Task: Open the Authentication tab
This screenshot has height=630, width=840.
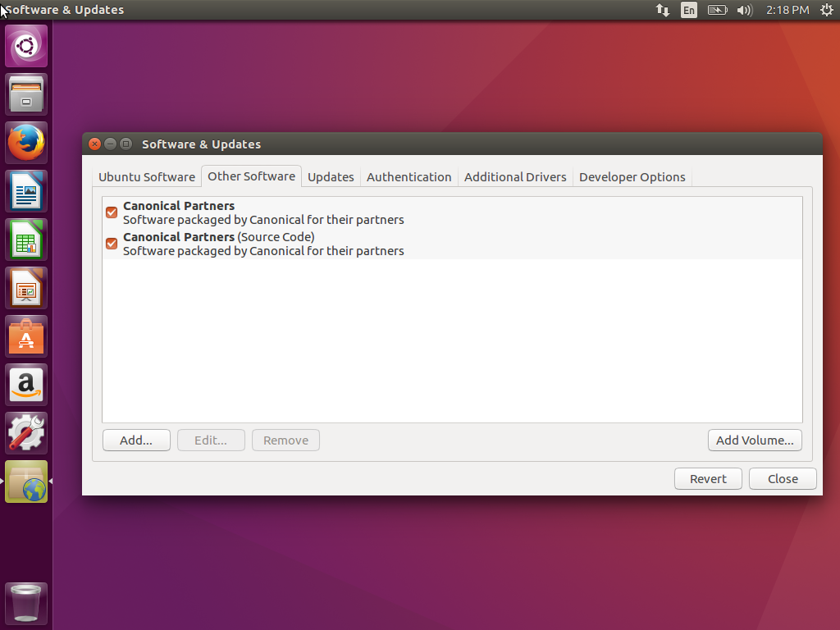Action: click(409, 177)
